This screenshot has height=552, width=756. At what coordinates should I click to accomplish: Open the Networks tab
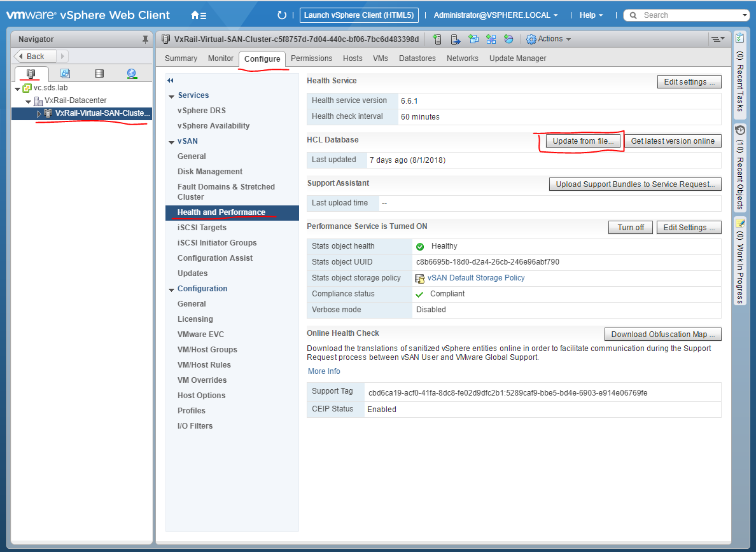463,59
